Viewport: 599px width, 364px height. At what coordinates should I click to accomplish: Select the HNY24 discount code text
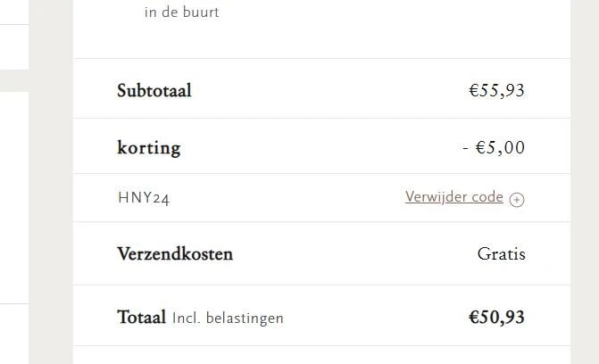pos(144,198)
